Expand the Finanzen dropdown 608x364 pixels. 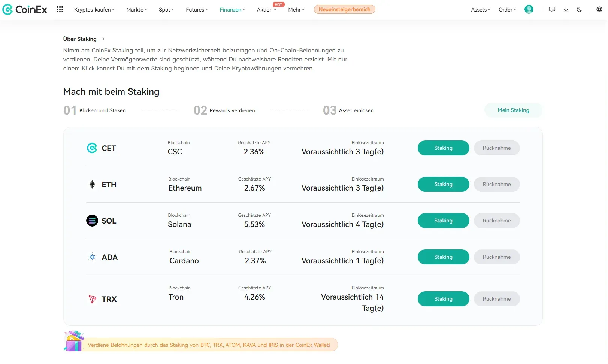pyautogui.click(x=232, y=10)
